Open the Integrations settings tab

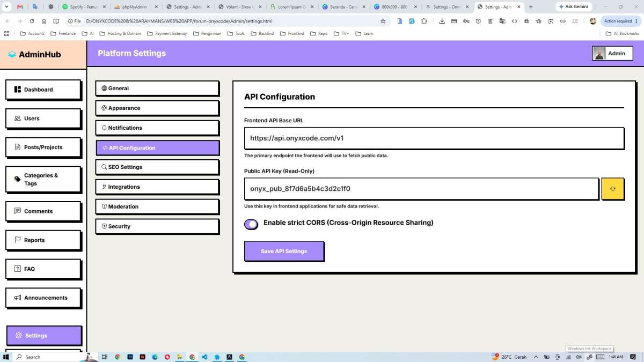(x=157, y=187)
